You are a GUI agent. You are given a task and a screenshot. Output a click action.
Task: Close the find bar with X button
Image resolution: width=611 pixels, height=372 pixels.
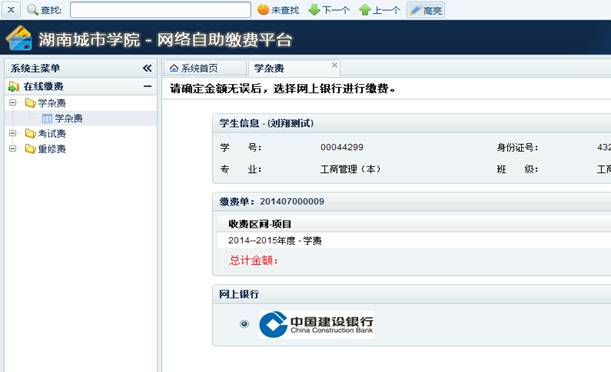[11, 10]
